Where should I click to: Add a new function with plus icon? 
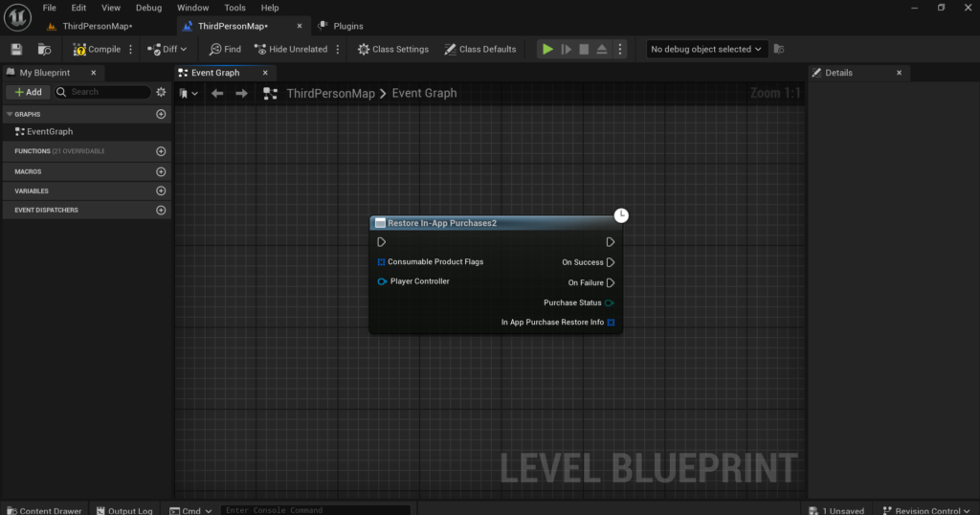[161, 151]
